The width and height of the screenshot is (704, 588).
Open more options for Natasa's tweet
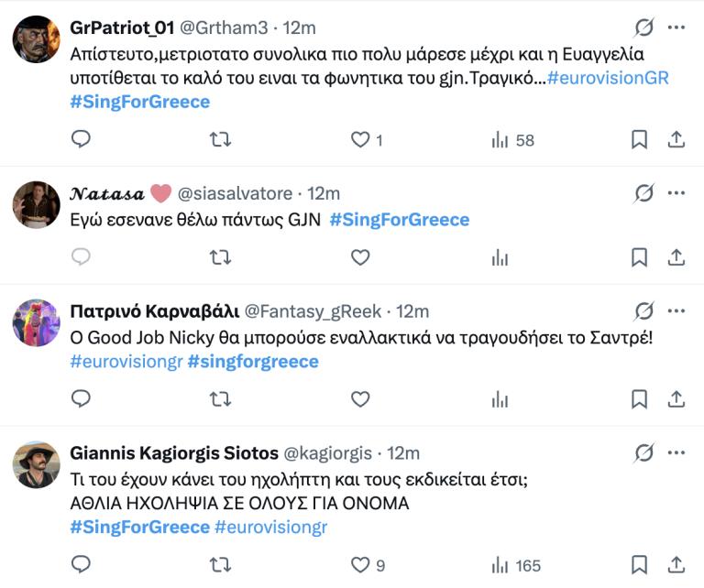[x=676, y=193]
